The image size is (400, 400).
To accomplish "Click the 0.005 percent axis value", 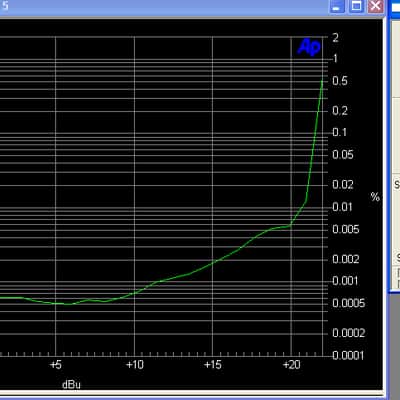I will tap(346, 229).
